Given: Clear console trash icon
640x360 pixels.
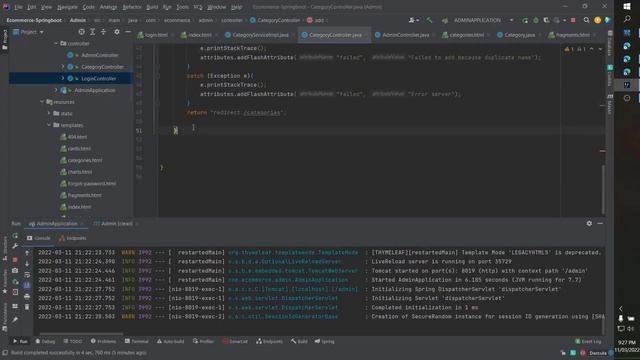Looking at the screenshot, I should [x=27, y=307].
